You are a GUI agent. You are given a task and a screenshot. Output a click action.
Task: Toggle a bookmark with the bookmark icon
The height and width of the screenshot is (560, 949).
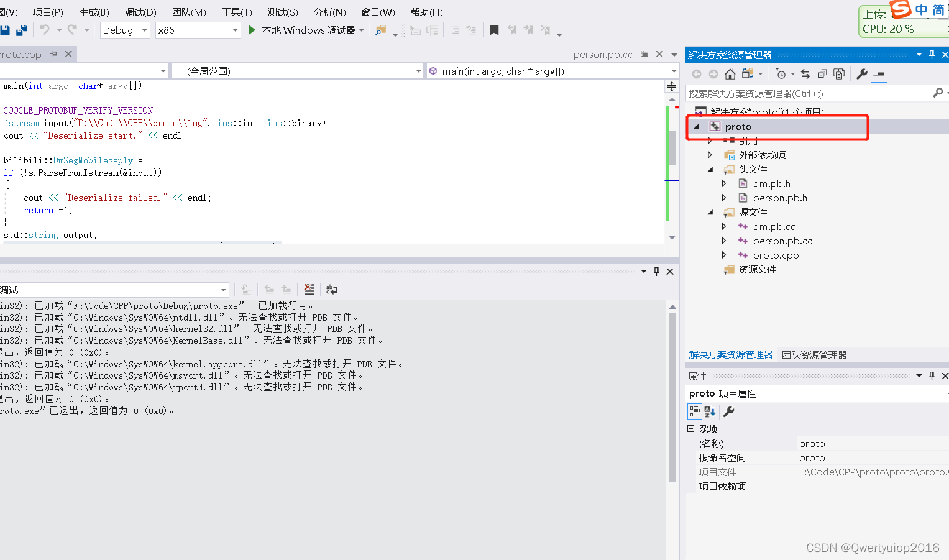tap(494, 30)
